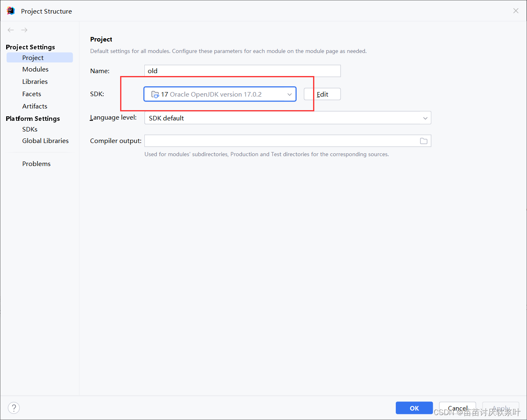
Task: Select Facets under Project Settings
Action: point(32,94)
